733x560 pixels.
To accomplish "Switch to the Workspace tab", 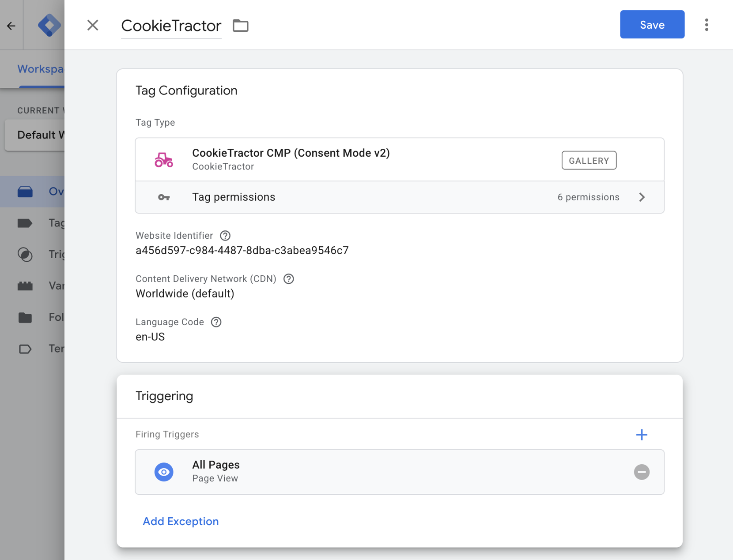I will tap(41, 69).
